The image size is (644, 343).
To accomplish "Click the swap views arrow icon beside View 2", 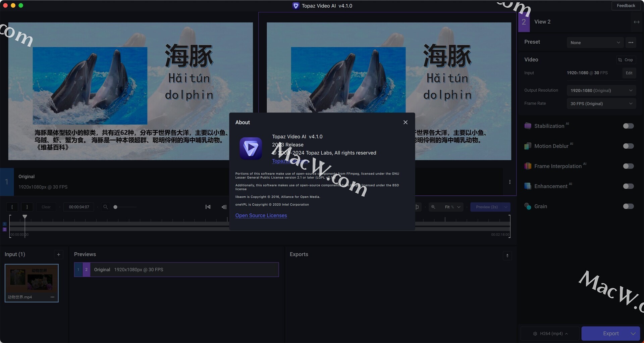I will point(636,22).
